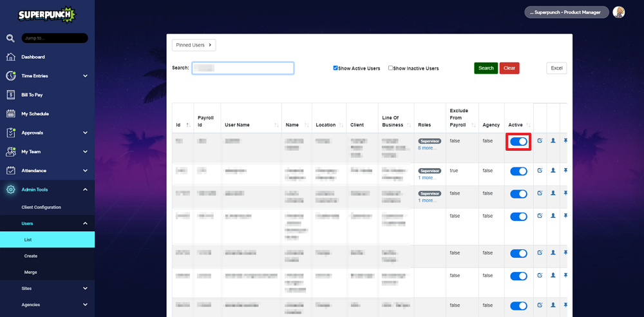The image size is (644, 317).
Task: Sort by Exclude From Payroll arrows
Action: point(473,125)
